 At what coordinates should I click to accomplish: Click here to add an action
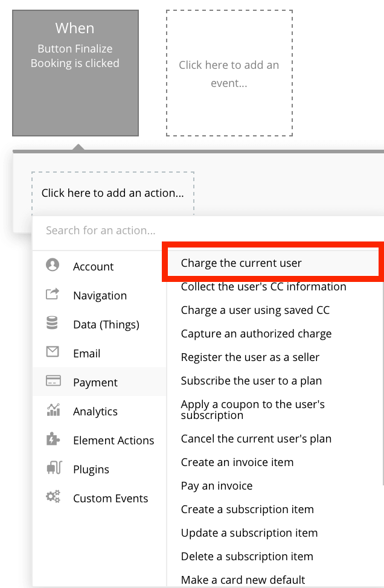click(x=112, y=193)
